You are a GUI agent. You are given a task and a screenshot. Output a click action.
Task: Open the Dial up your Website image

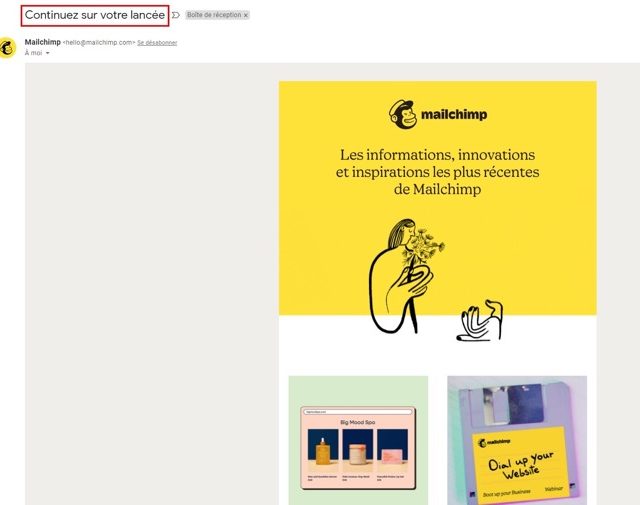(x=517, y=440)
